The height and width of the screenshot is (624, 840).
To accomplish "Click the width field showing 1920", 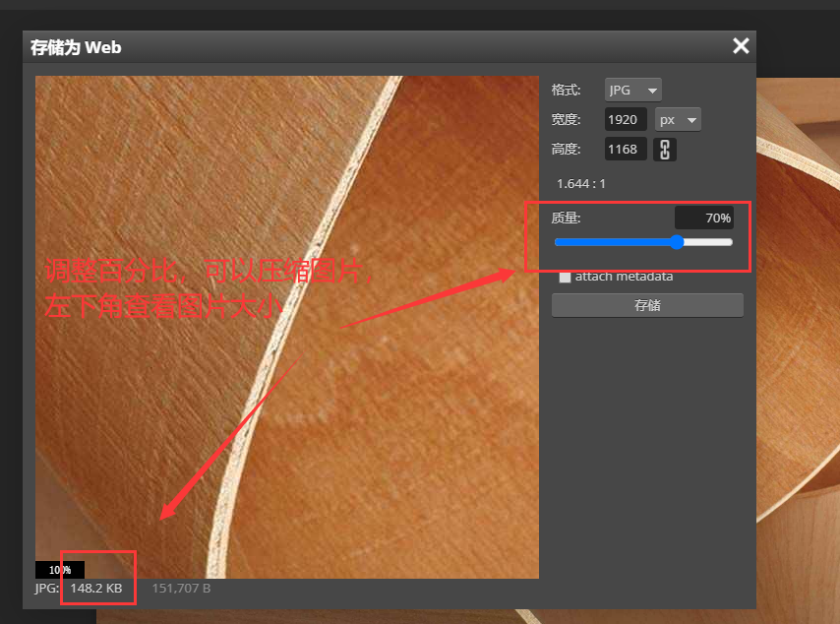I will 625,120.
